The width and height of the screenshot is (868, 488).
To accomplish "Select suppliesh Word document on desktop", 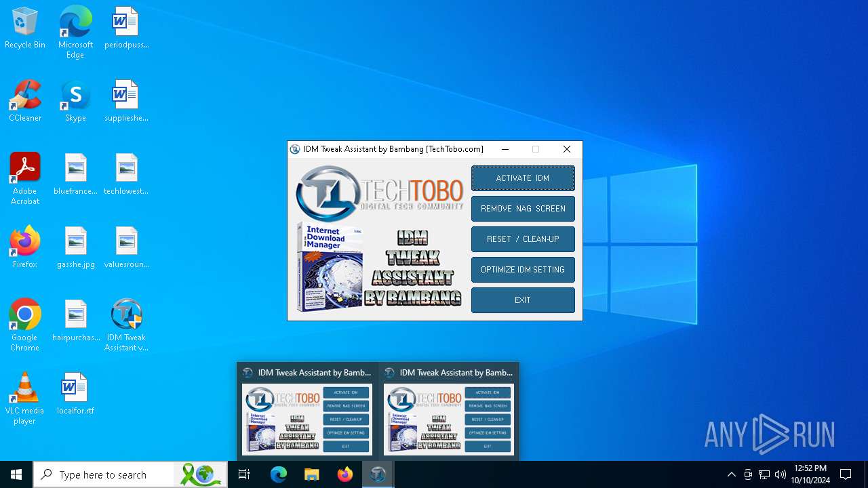I will coord(126,102).
